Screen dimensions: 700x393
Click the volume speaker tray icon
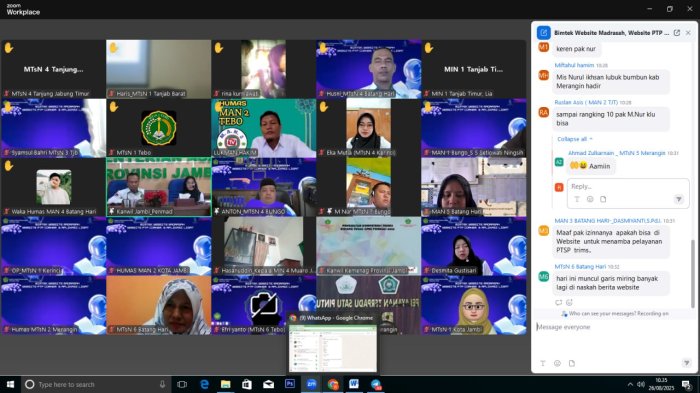pos(641,384)
